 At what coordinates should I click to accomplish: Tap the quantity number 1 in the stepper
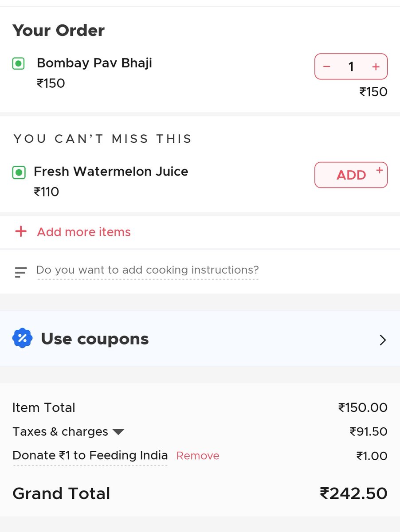pos(351,67)
